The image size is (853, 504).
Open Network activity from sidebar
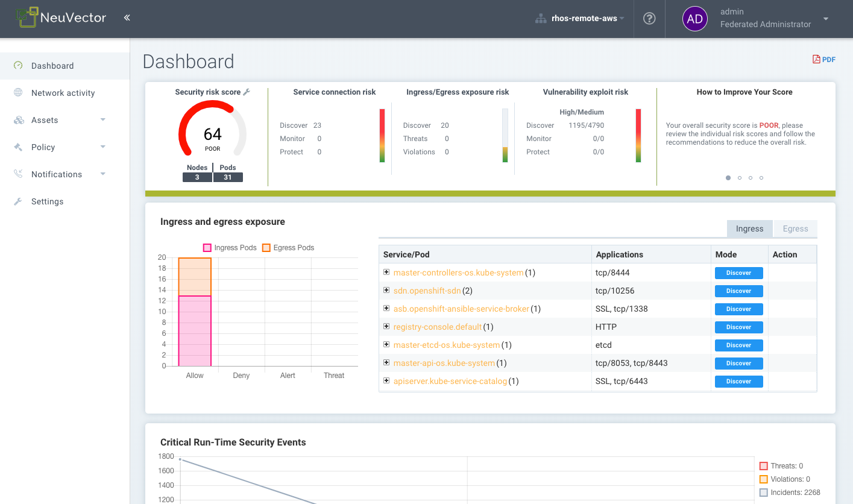(63, 93)
